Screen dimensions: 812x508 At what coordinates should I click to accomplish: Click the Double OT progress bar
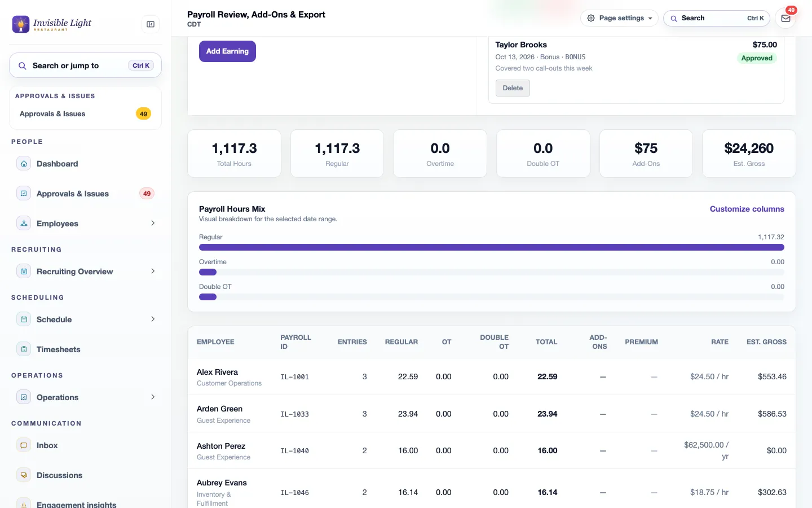click(492, 297)
